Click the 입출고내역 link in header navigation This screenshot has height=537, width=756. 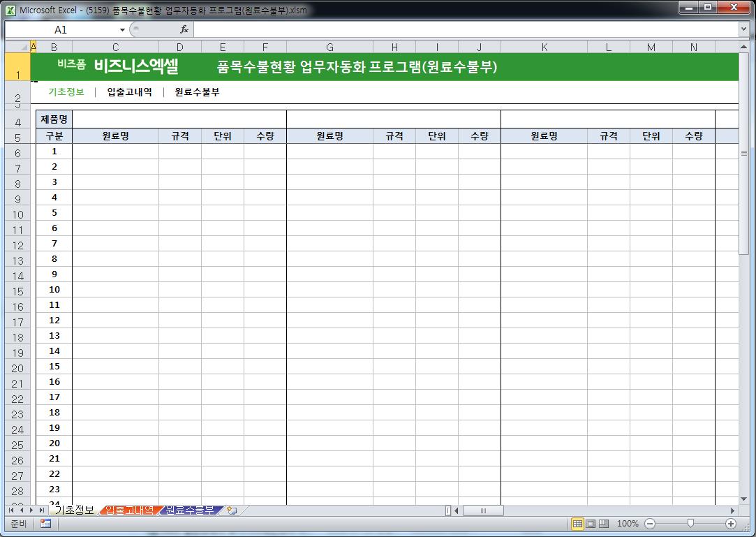pos(129,91)
